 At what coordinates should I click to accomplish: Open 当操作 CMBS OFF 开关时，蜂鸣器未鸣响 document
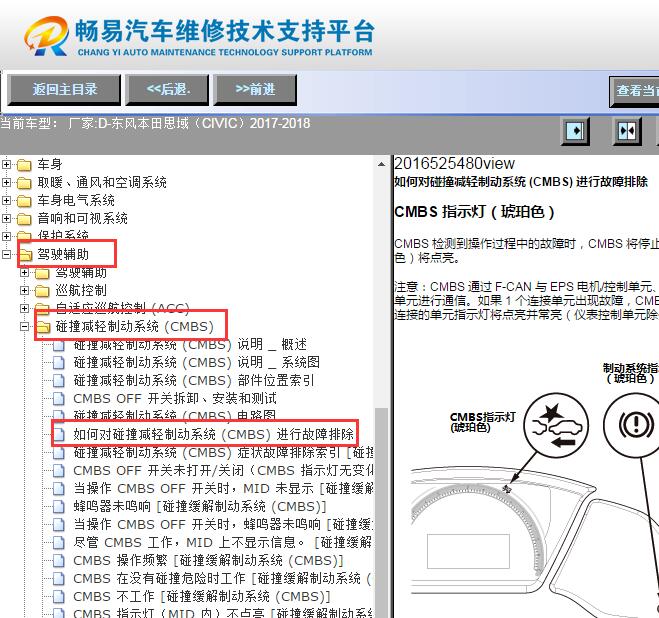(223, 524)
